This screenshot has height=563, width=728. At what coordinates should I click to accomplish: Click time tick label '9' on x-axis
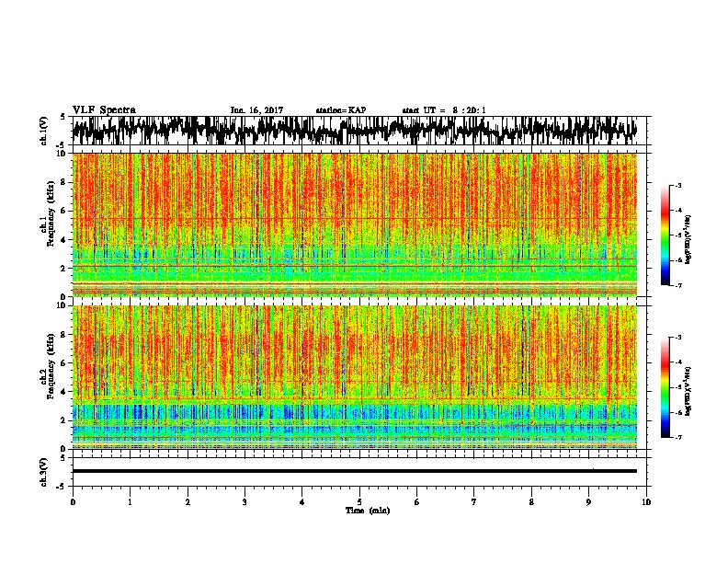588,502
